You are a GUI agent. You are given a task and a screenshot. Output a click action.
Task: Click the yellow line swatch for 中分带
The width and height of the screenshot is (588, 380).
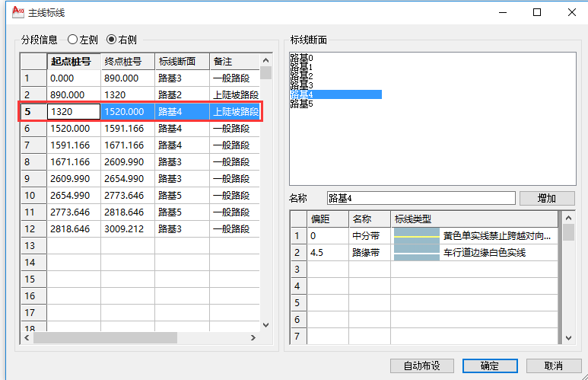click(416, 236)
